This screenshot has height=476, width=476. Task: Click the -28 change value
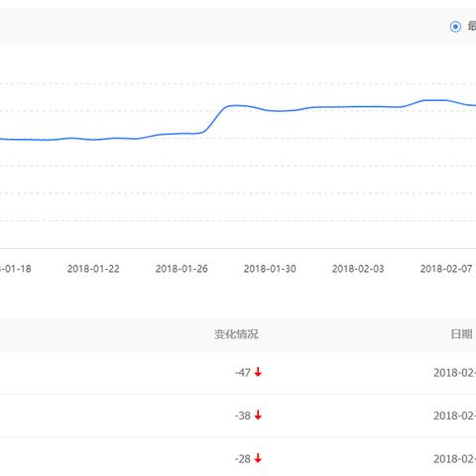pyautogui.click(x=243, y=459)
